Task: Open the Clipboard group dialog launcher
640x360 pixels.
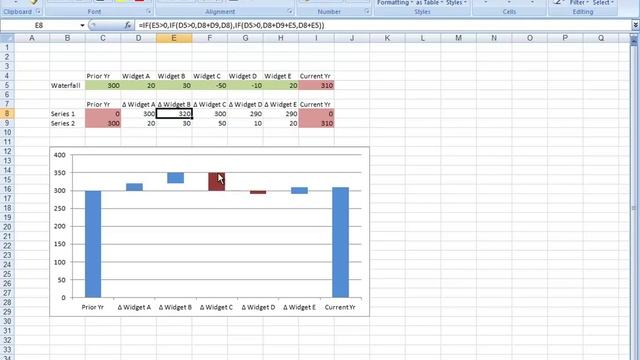Action: click(38, 11)
